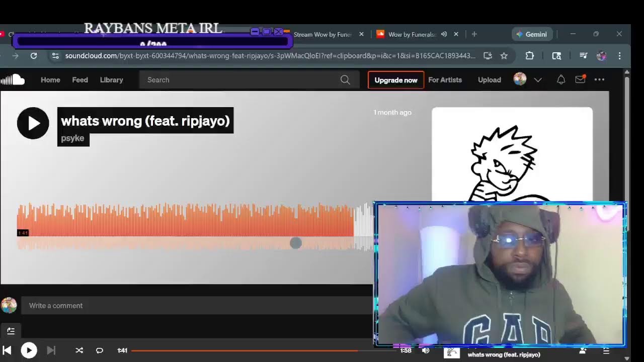Switch to the Stream Wow by Funer tab
Image resolution: width=644 pixels, height=362 pixels.
pos(322,34)
